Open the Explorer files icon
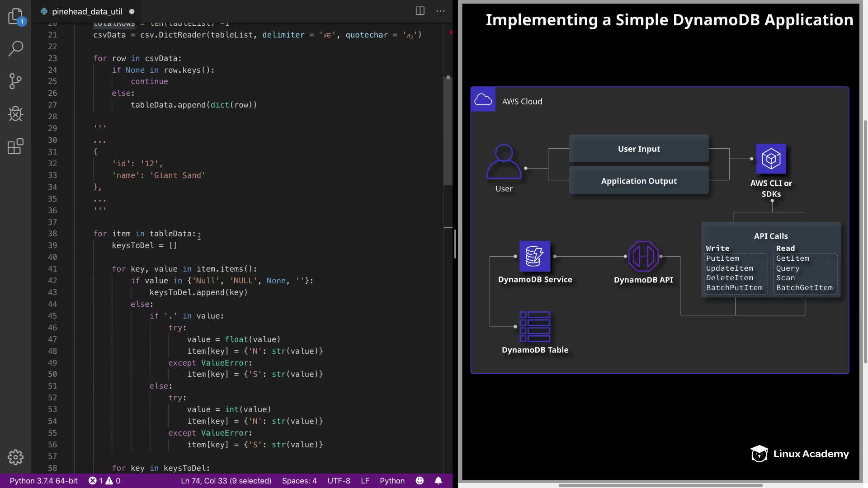This screenshot has height=488, width=868. pyautogui.click(x=16, y=17)
